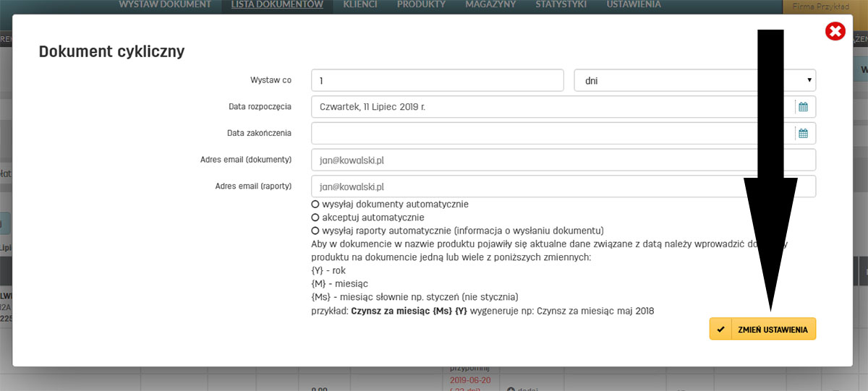The image size is (868, 391).
Task: Open the Wystaw dokument menu
Action: click(x=165, y=5)
